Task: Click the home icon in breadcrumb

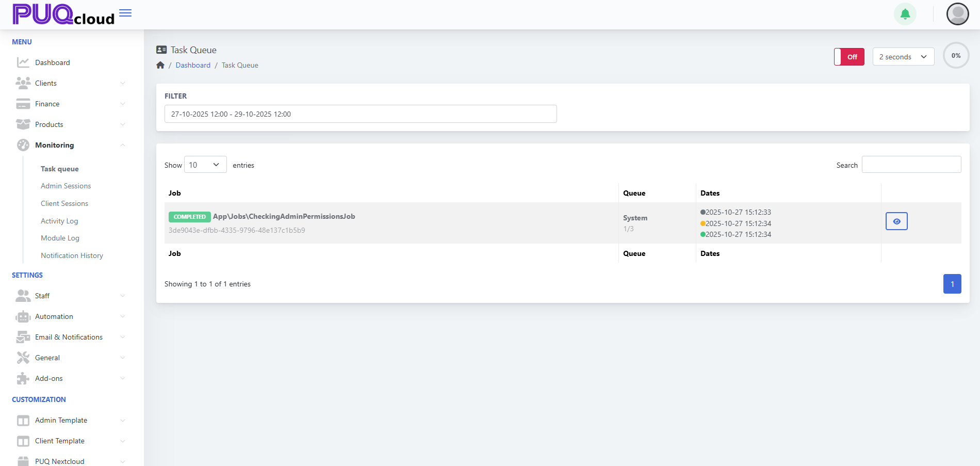Action: (160, 65)
